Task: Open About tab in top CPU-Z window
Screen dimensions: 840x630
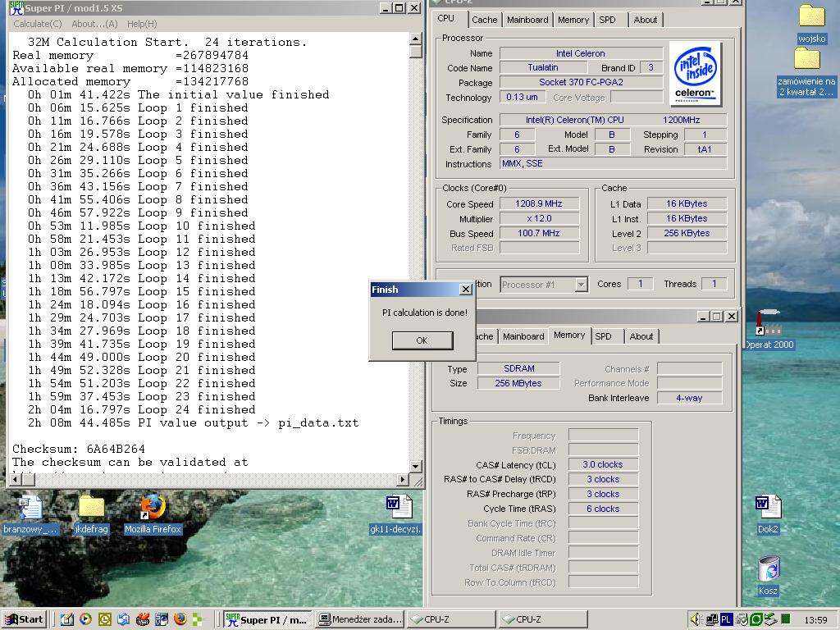Action: coord(645,20)
